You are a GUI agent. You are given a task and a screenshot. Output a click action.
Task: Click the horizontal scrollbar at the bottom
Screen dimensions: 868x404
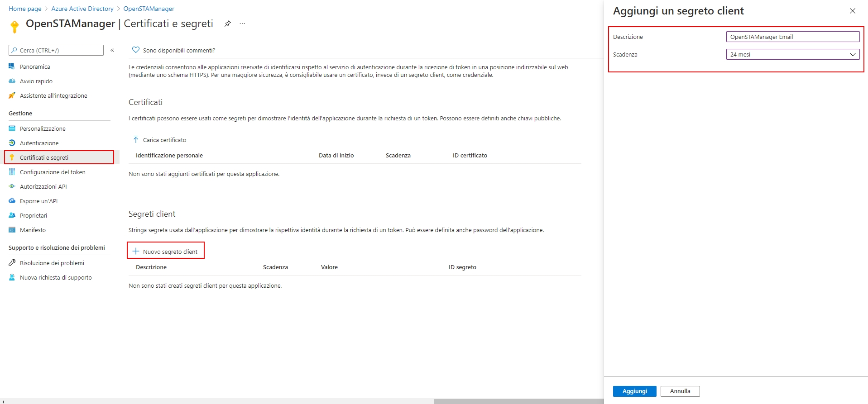(x=518, y=401)
